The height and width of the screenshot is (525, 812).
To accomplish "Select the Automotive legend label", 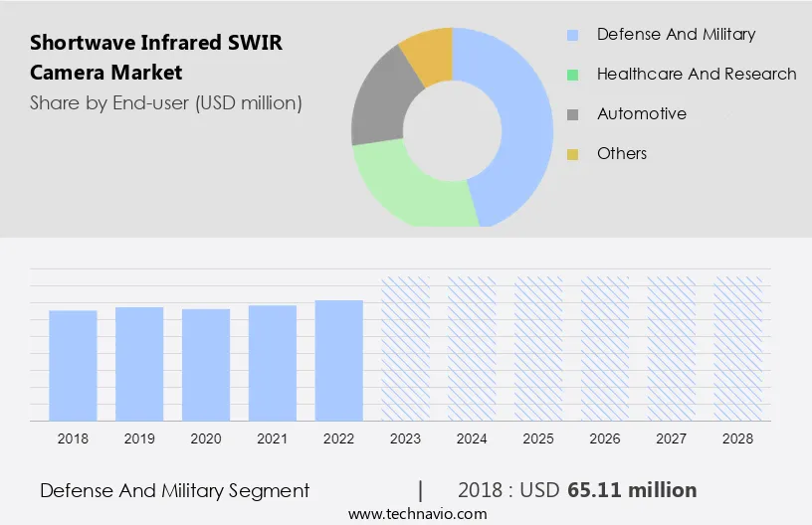I will click(642, 114).
